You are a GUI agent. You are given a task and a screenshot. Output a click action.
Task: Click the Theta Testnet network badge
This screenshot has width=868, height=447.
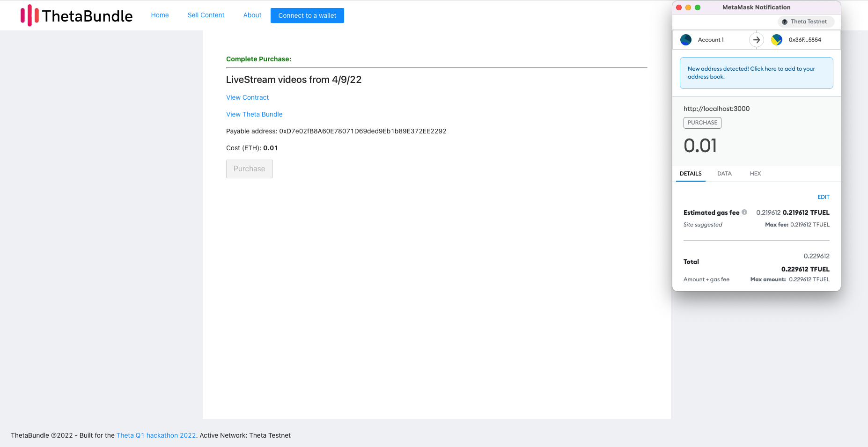(806, 22)
